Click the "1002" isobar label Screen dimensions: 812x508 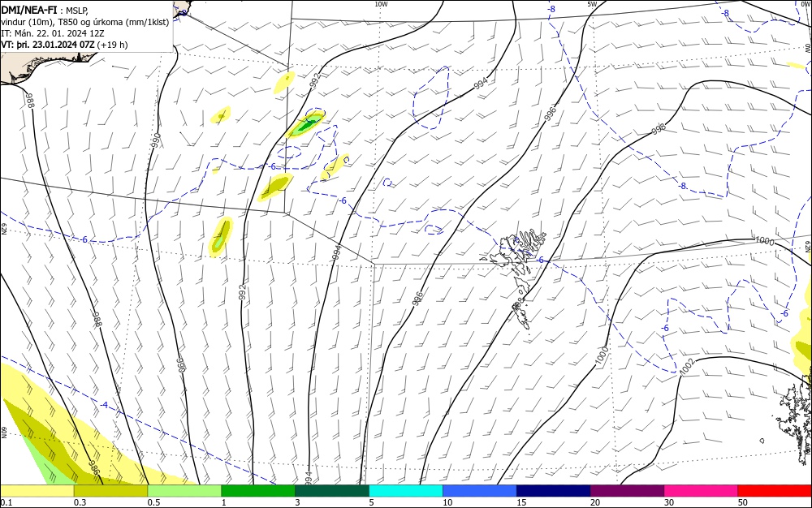[x=686, y=366]
